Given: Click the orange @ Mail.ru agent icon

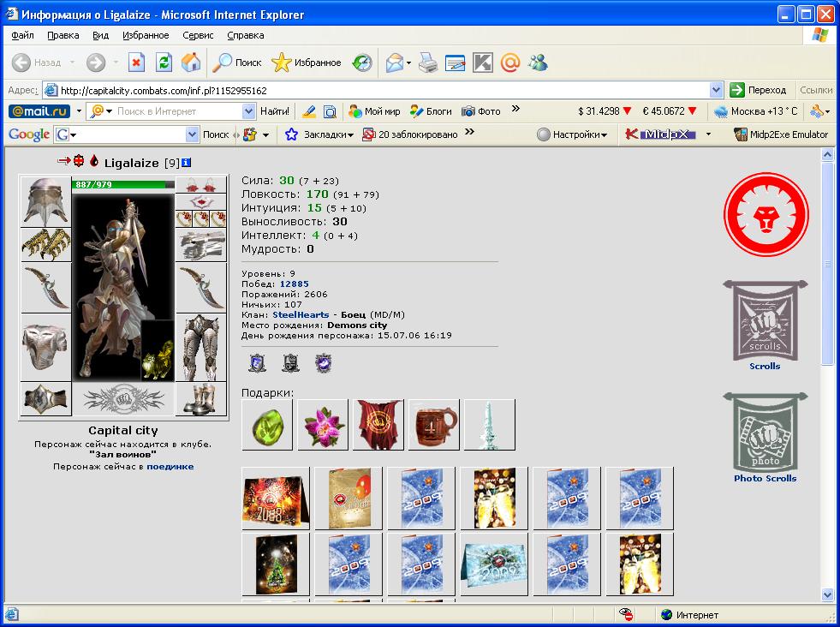Looking at the screenshot, I should (x=510, y=63).
